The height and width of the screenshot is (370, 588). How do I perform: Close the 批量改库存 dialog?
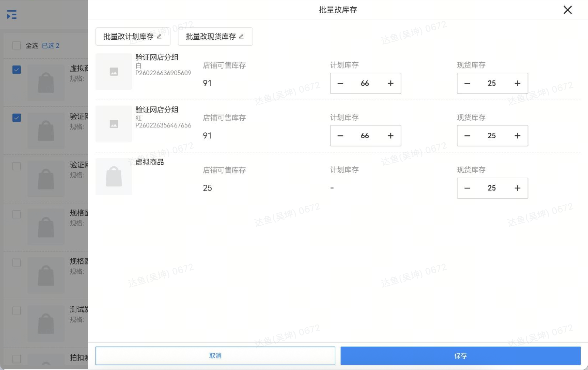(x=568, y=10)
